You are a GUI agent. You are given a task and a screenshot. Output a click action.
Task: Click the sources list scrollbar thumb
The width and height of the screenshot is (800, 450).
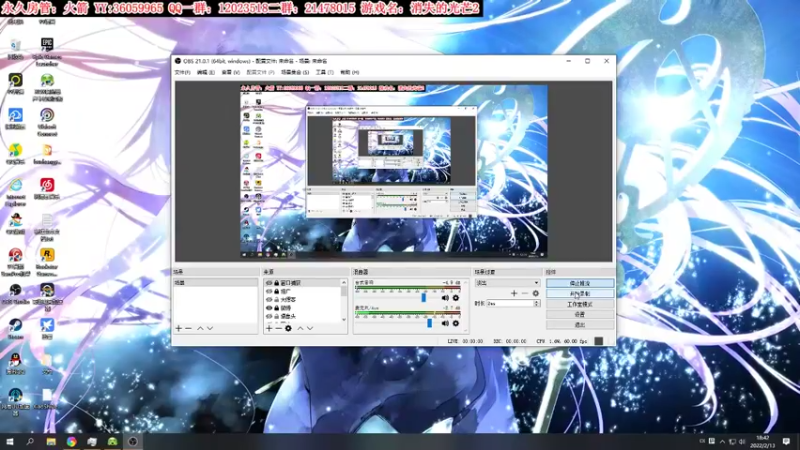(x=344, y=291)
